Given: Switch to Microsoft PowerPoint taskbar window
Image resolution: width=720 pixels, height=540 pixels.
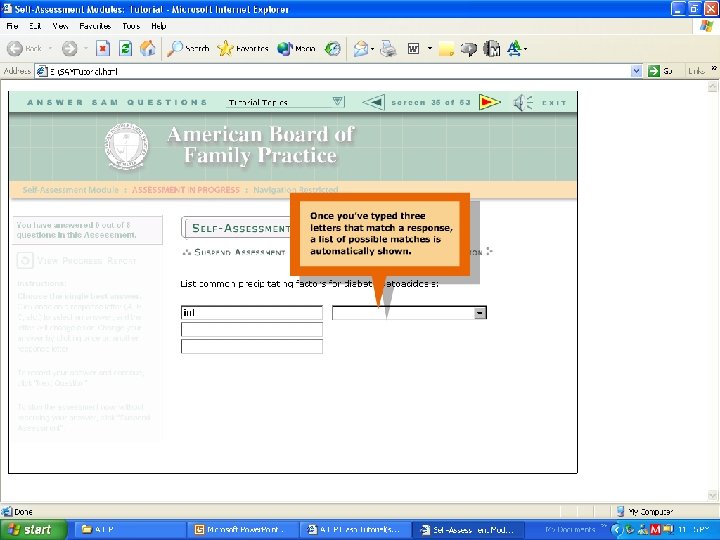Looking at the screenshot, I should click(x=242, y=529).
